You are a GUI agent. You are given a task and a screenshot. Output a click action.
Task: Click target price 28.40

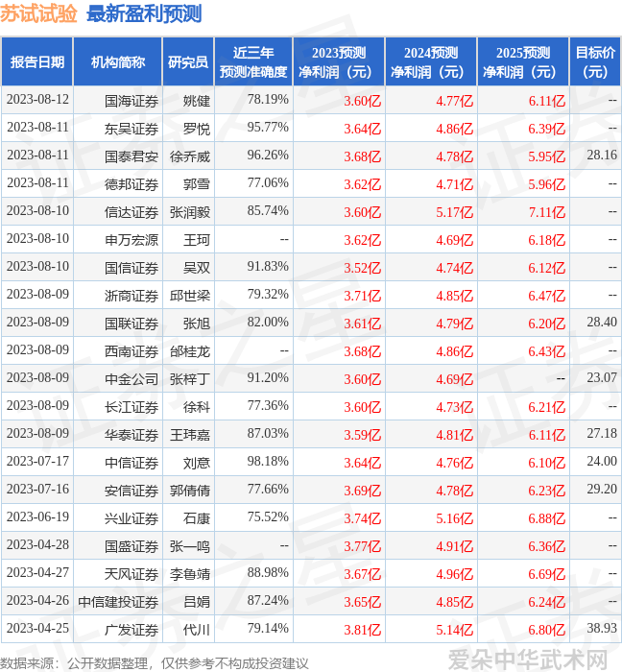[x=602, y=323]
